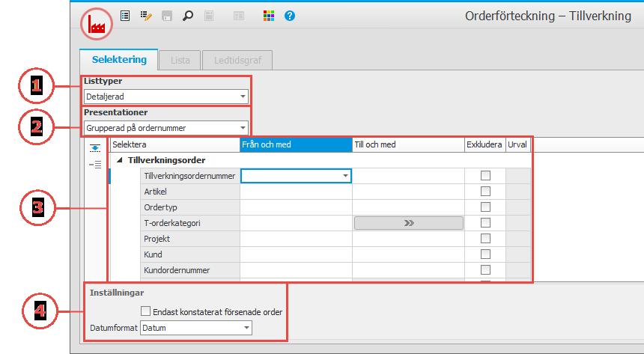
Task: Check Exkludera for T-orderkategori row
Action: point(485,223)
